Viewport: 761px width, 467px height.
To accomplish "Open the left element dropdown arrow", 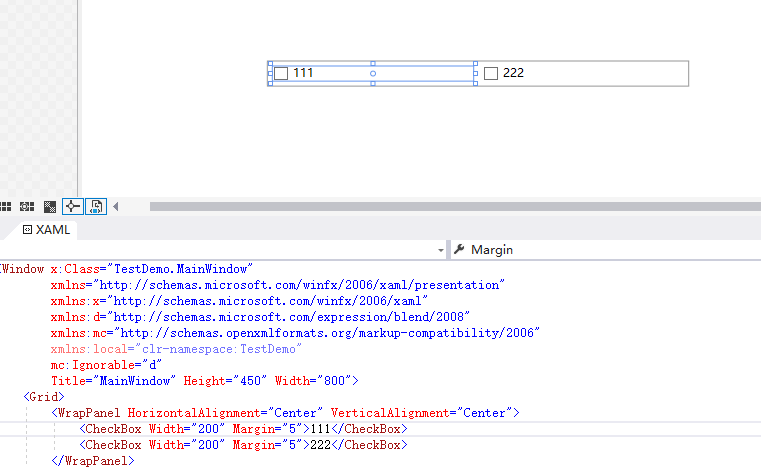I will 441,250.
